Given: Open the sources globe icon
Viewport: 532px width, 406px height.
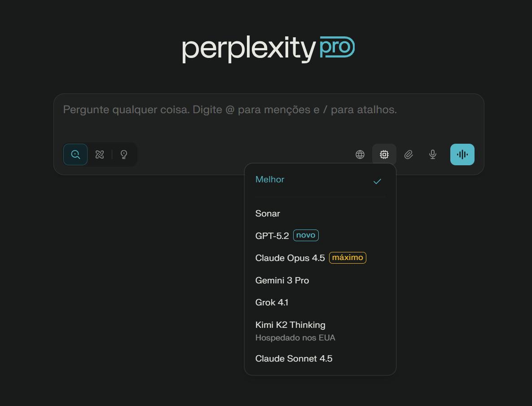Looking at the screenshot, I should pos(360,154).
